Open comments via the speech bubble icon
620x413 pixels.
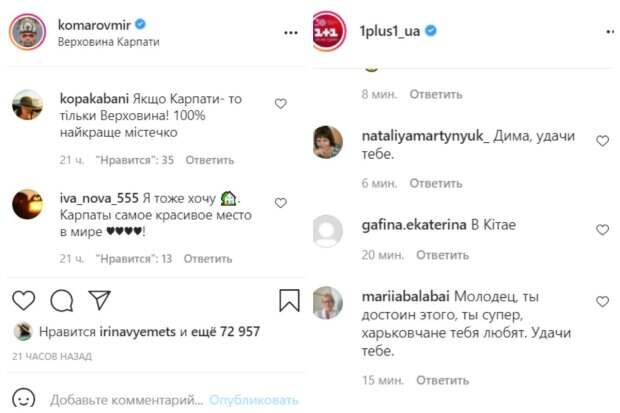click(x=62, y=300)
